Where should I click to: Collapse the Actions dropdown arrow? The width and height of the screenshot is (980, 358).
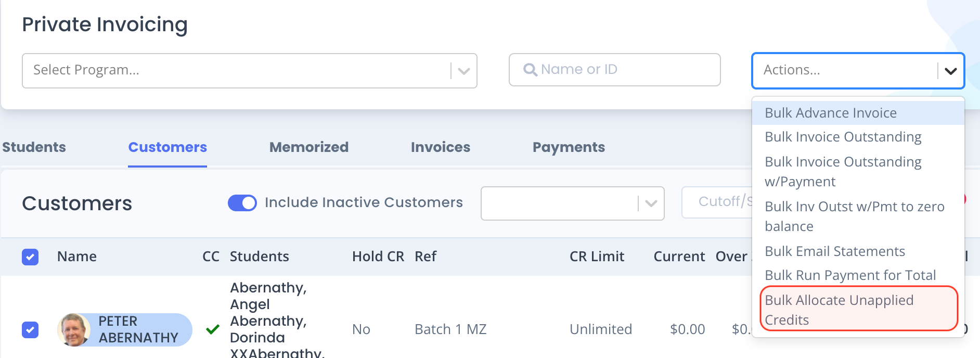point(950,71)
